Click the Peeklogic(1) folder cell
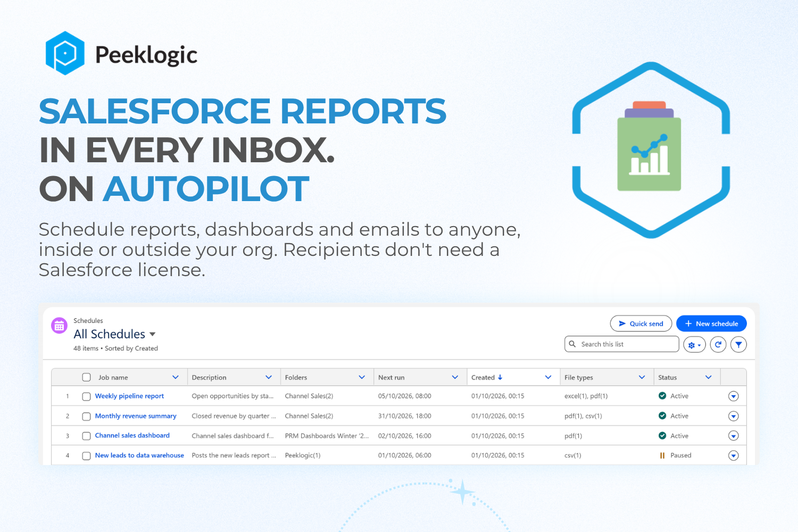The height and width of the screenshot is (532, 798). pyautogui.click(x=303, y=455)
